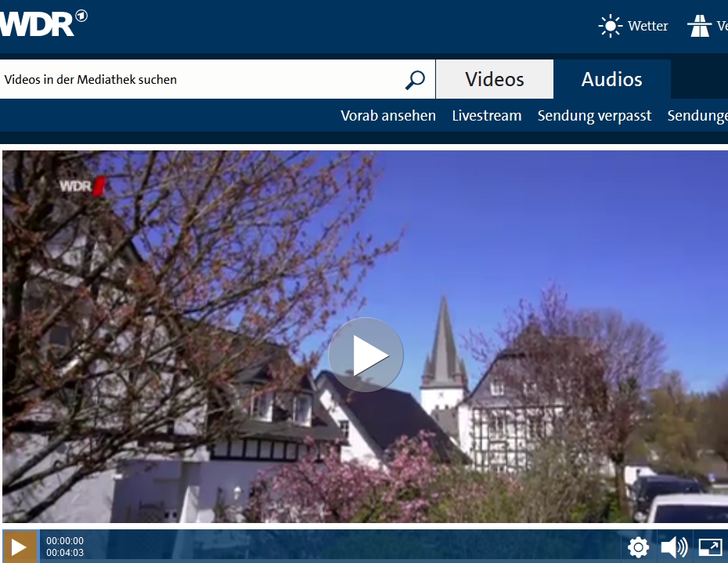Switch to the Audios tab
Screen dimensions: 728x563
(x=611, y=79)
